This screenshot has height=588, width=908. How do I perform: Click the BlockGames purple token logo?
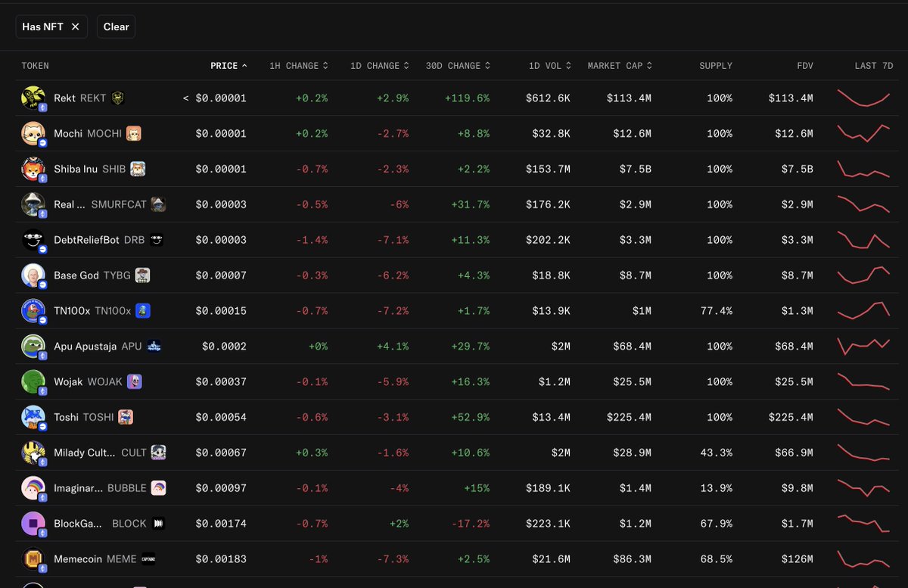tap(33, 524)
